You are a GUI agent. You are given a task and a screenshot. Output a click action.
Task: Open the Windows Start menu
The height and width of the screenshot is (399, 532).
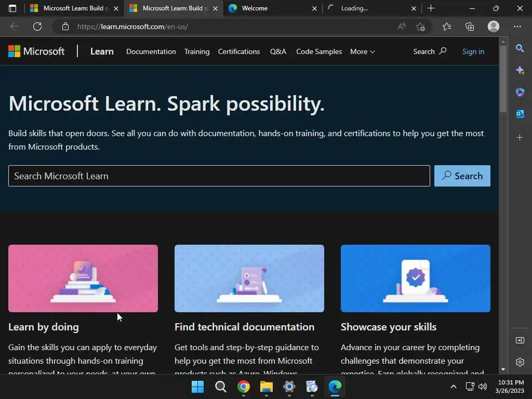point(197,387)
